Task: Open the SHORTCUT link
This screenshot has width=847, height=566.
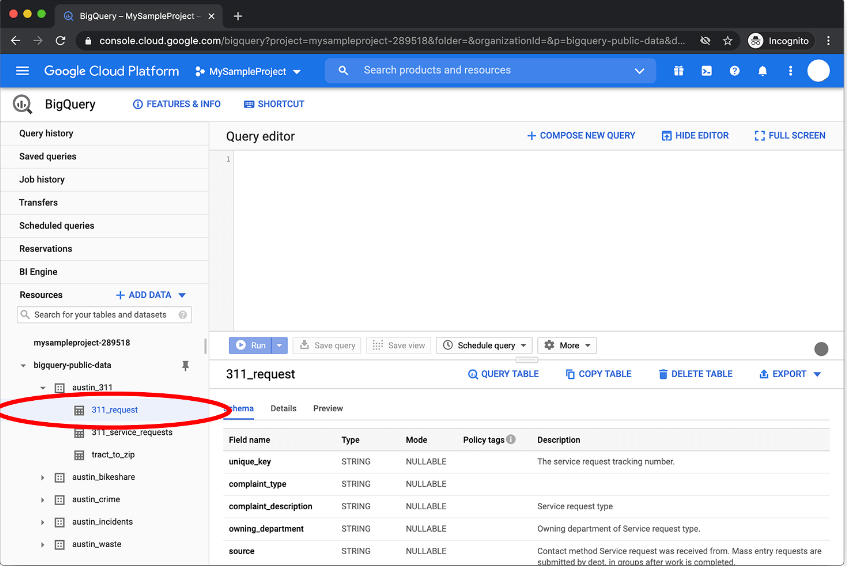Action: 274,104
